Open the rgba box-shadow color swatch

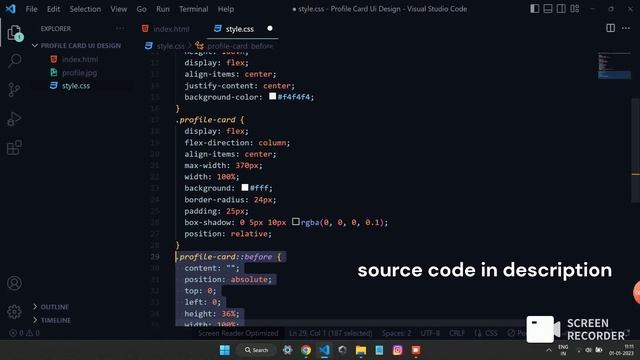tap(296, 222)
